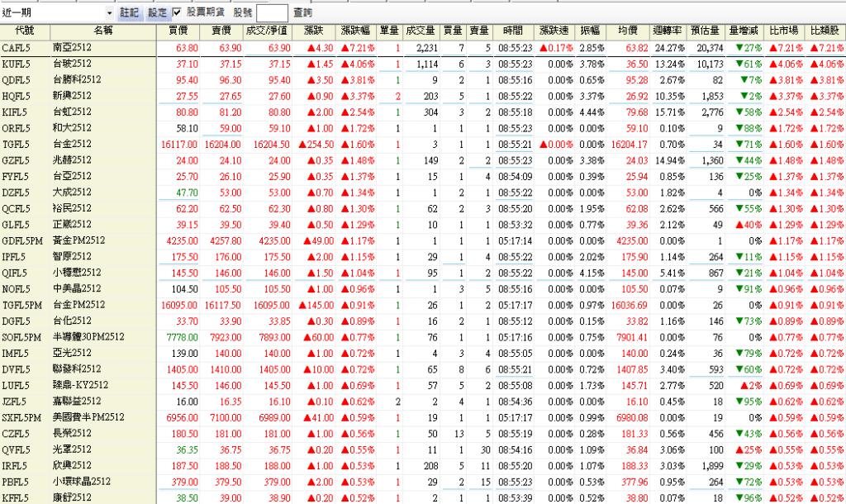Click the 漲跌幅 column header
Screen dimensions: 846x504
356,31
